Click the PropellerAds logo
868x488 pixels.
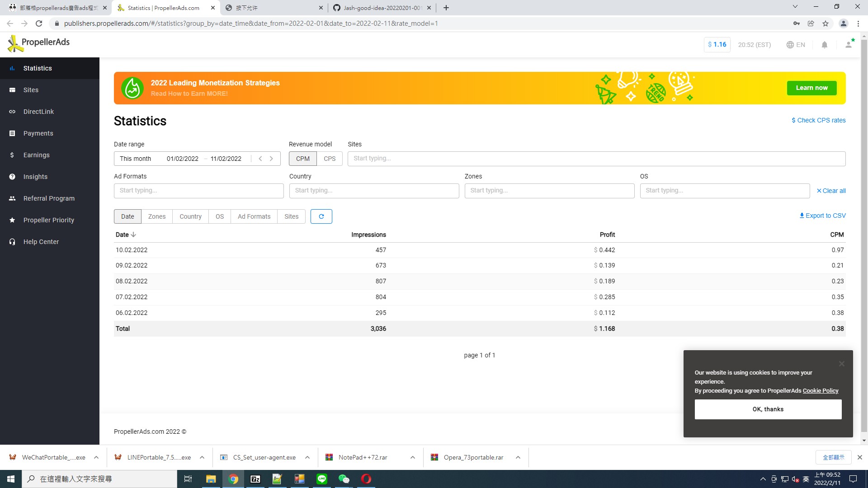(38, 43)
